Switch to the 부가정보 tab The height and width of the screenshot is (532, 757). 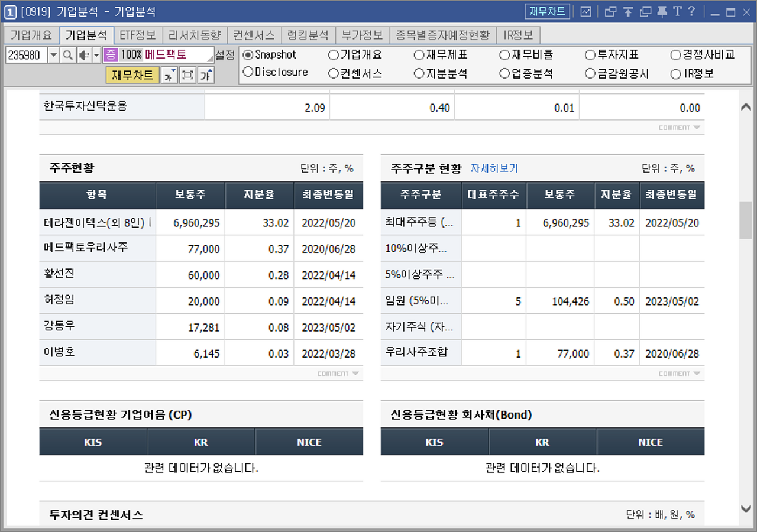point(363,35)
